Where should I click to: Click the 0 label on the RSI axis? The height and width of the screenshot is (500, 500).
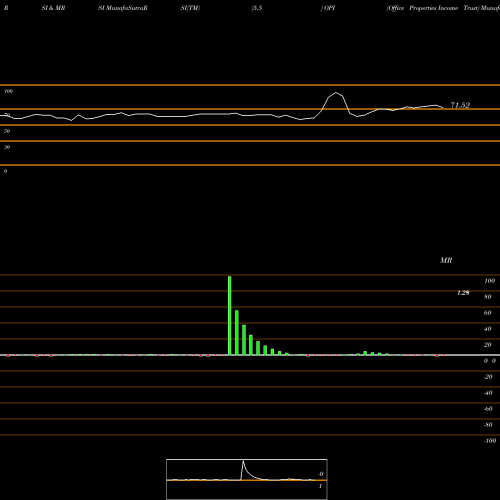(x=5, y=171)
